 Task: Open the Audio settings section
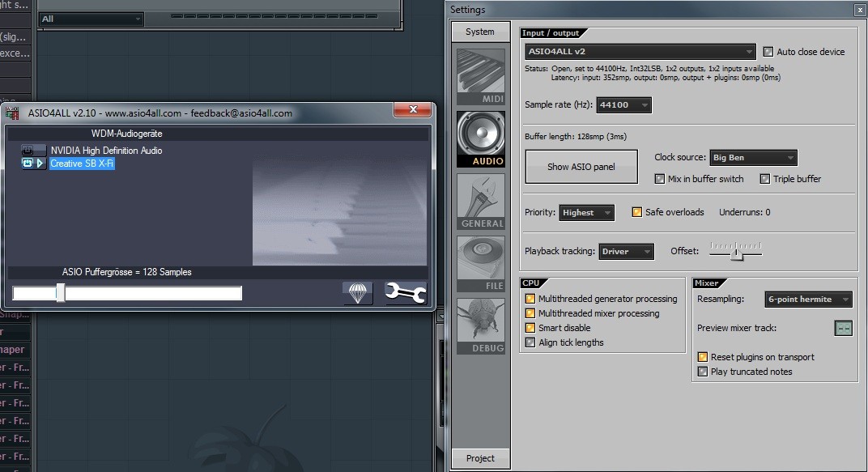click(480, 139)
